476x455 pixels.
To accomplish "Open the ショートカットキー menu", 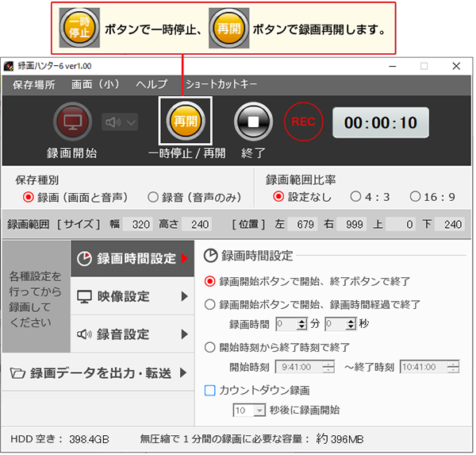I will pyautogui.click(x=221, y=84).
